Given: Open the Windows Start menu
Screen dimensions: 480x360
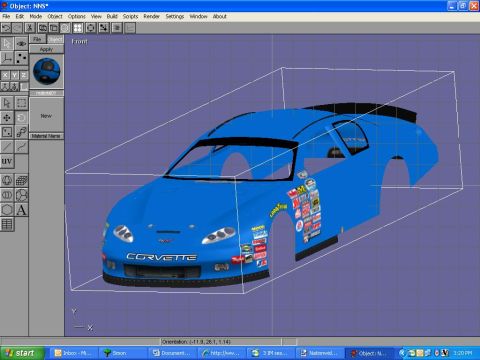Looking at the screenshot, I should point(22,353).
